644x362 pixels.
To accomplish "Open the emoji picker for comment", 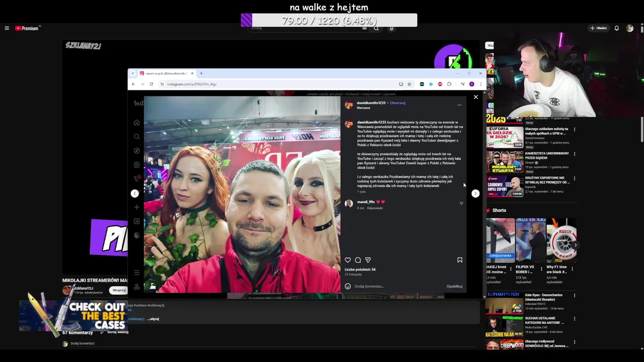I will [x=348, y=286].
